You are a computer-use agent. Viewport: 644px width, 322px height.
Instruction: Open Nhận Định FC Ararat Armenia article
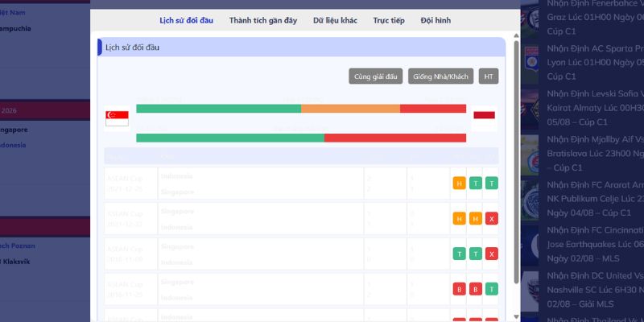pyautogui.click(x=596, y=199)
